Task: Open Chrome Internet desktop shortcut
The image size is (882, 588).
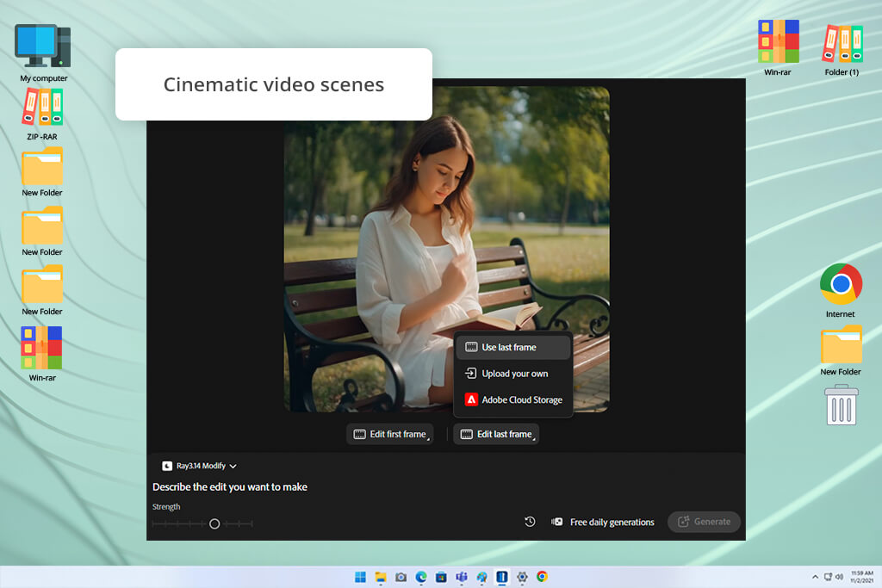Action: point(841,284)
